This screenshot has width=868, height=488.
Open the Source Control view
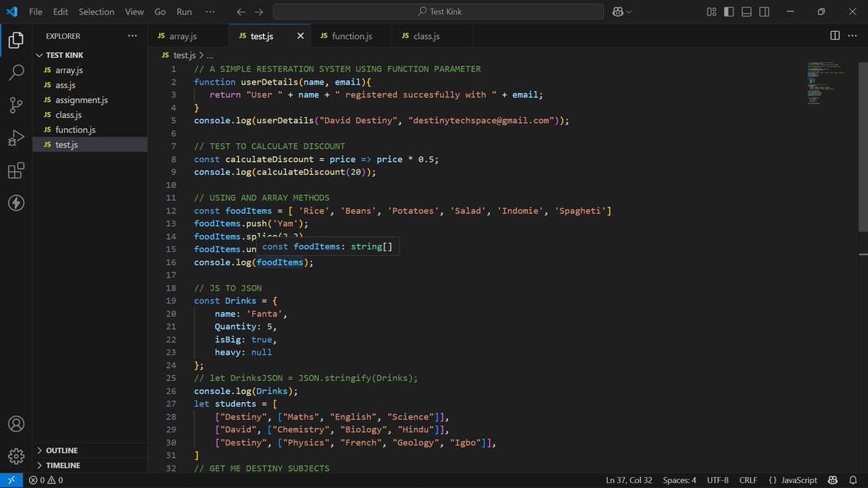pyautogui.click(x=16, y=106)
